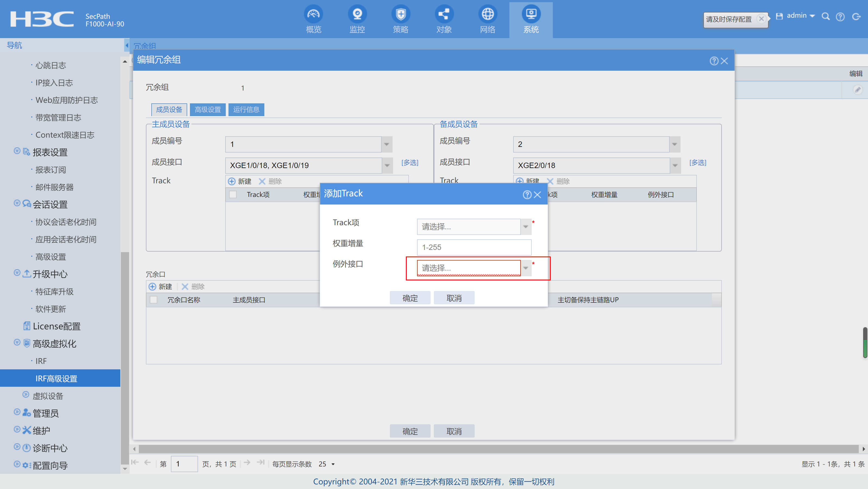Click the 权重增量 input field
This screenshot has height=489, width=868.
pyautogui.click(x=474, y=247)
